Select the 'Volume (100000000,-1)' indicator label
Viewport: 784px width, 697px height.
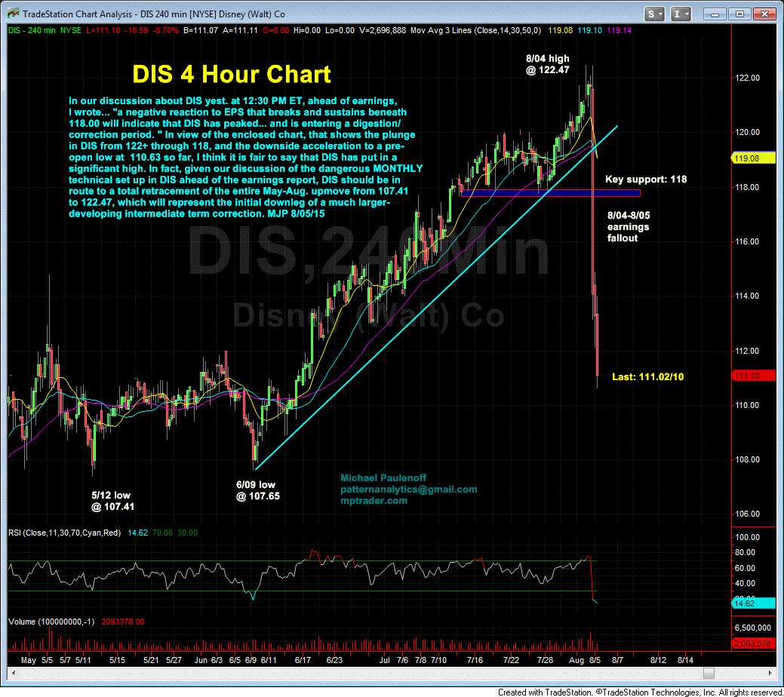pos(51,622)
